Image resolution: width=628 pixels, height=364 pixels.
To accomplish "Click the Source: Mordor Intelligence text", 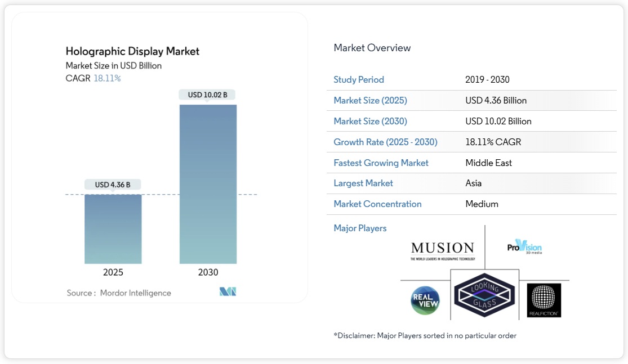I will click(x=119, y=293).
